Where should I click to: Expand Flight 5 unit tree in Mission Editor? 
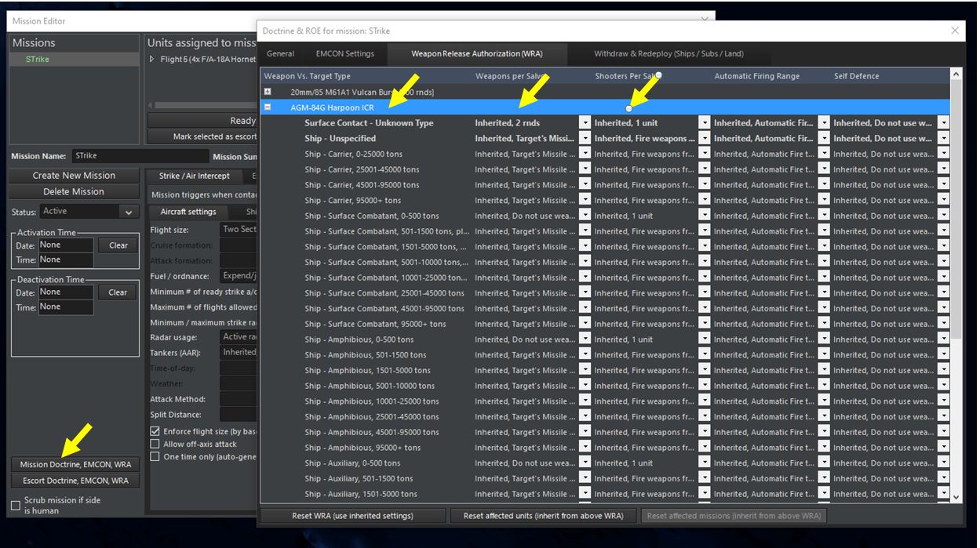(x=152, y=60)
